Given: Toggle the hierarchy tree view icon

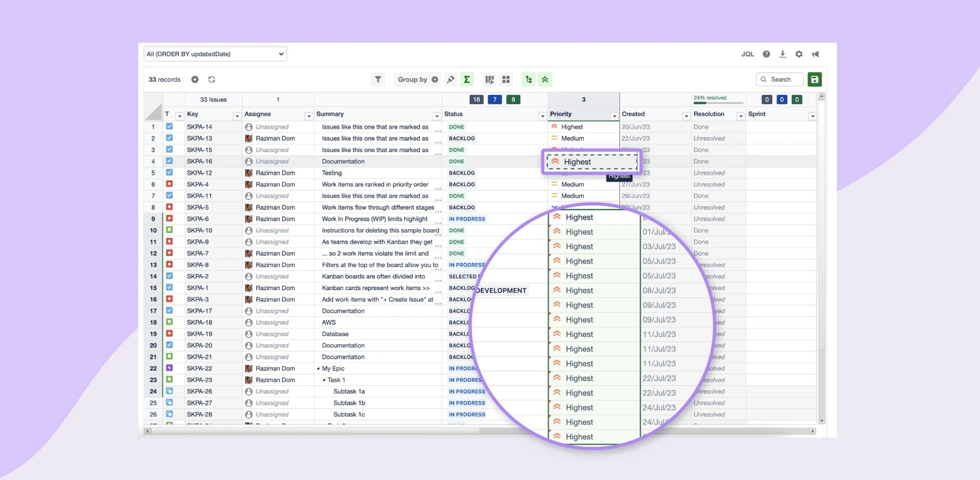Looking at the screenshot, I should (x=529, y=80).
